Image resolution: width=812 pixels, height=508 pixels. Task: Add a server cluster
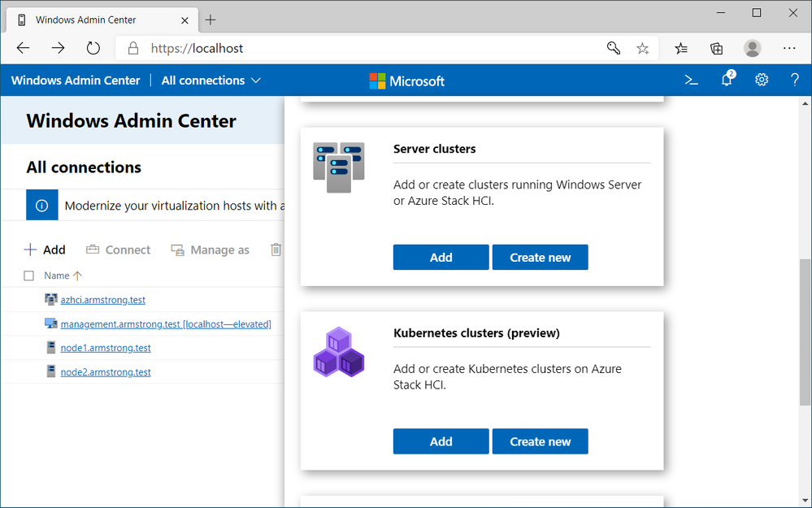click(x=441, y=258)
